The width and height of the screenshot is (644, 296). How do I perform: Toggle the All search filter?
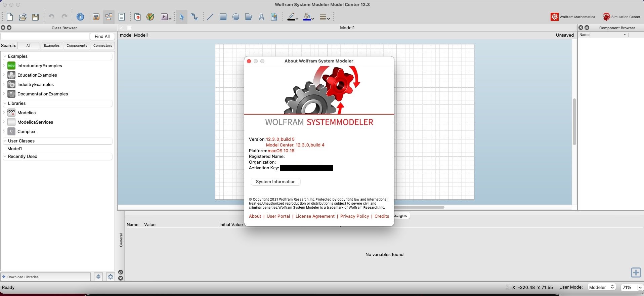(x=29, y=45)
